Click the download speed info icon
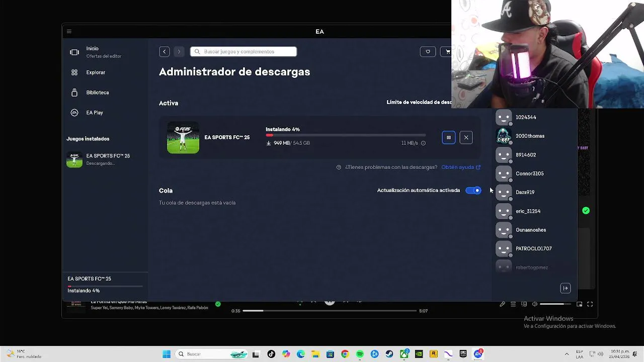This screenshot has width=644, height=362. tap(423, 143)
